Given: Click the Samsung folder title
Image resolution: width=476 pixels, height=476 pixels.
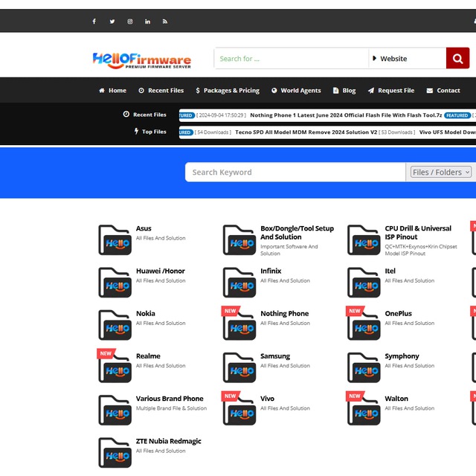Looking at the screenshot, I should (275, 356).
